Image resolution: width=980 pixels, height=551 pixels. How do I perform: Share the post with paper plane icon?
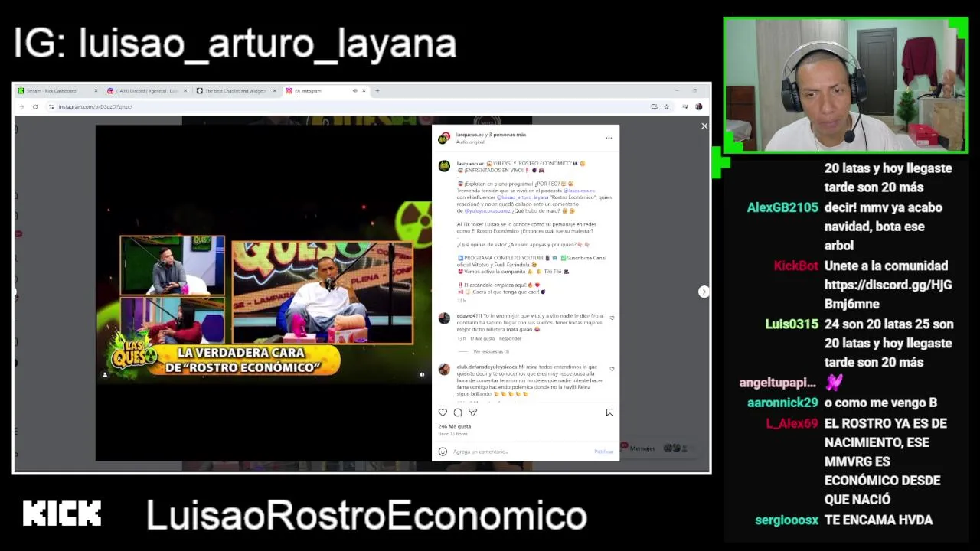(472, 412)
